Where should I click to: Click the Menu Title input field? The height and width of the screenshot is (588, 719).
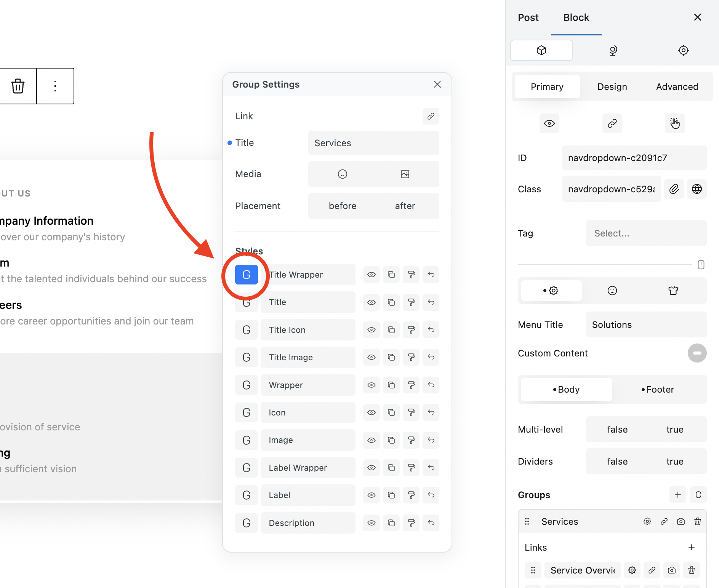pyautogui.click(x=646, y=324)
